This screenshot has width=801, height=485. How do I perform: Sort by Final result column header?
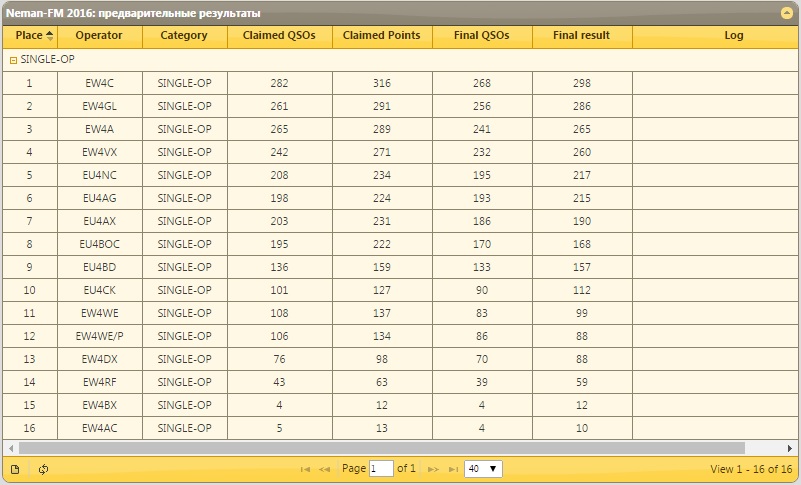tap(581, 36)
